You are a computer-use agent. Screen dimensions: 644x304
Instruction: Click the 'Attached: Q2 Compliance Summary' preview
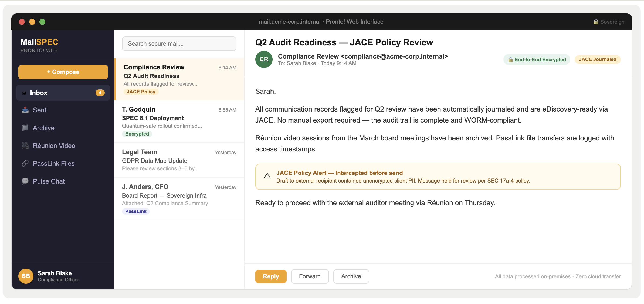click(165, 203)
